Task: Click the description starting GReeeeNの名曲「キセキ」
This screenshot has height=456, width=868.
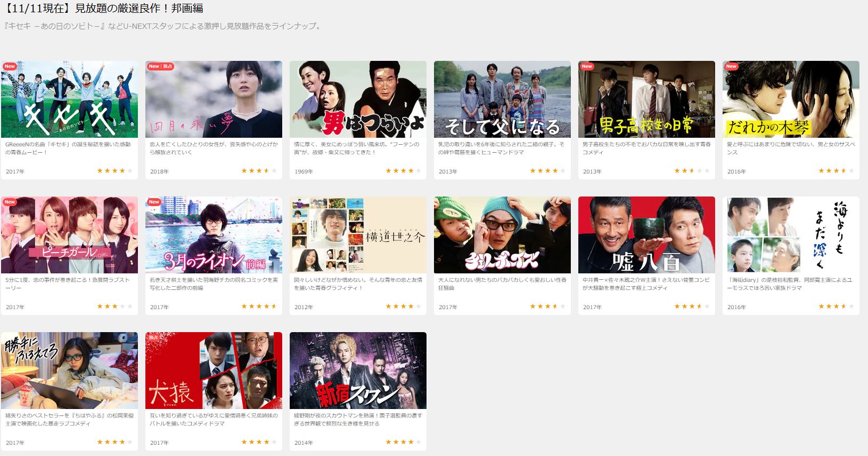Action: 68,148
